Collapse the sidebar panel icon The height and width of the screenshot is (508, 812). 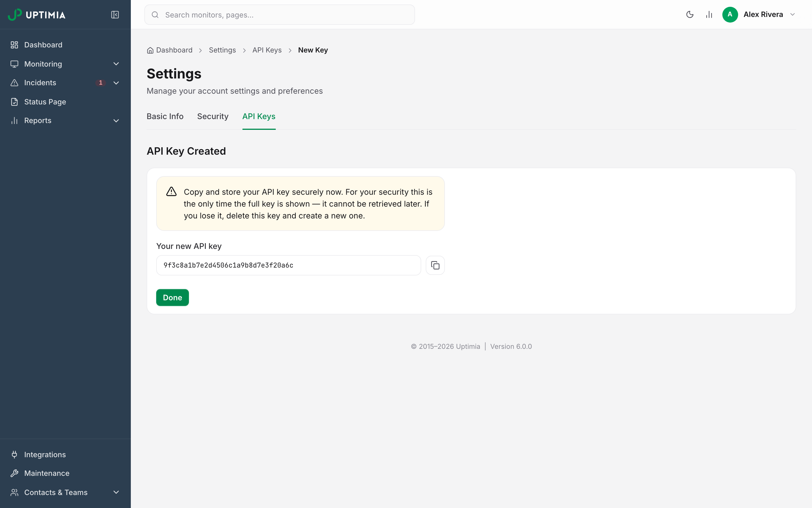pos(115,14)
